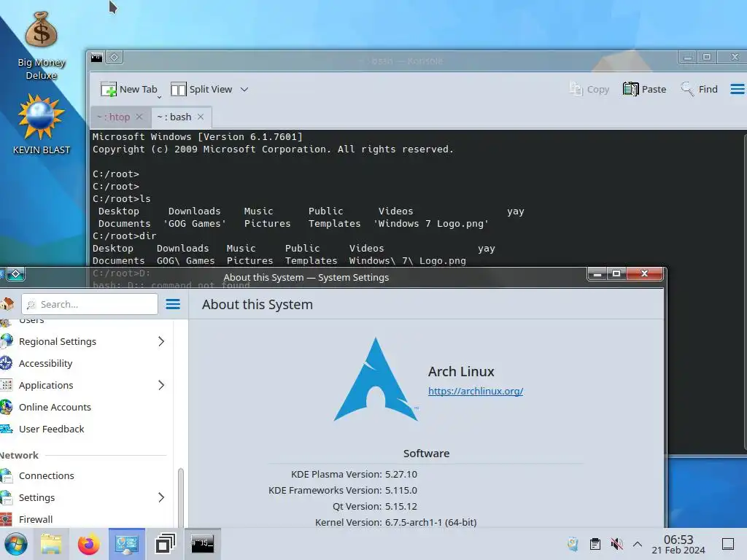Click the User Feedback icon

(x=6, y=429)
